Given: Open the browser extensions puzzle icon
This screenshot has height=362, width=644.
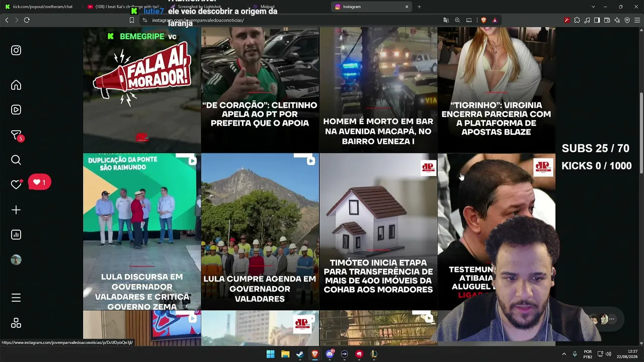Looking at the screenshot, I should pos(577,20).
